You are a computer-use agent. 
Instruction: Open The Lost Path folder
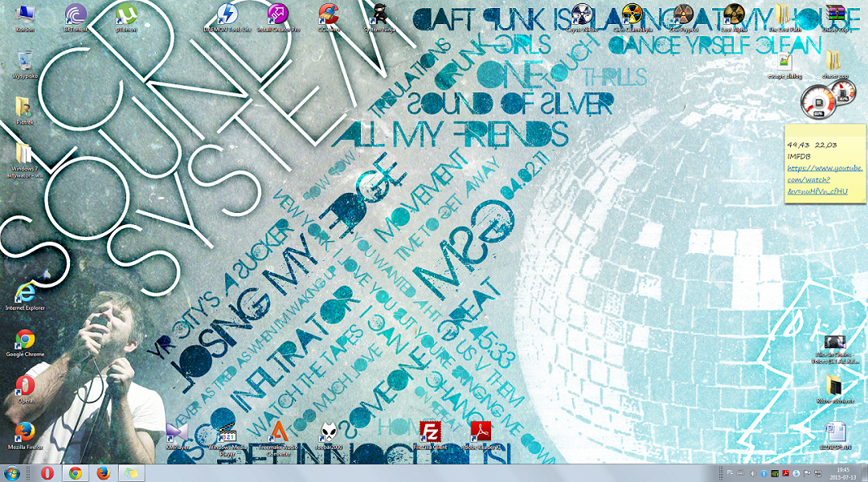(x=784, y=17)
